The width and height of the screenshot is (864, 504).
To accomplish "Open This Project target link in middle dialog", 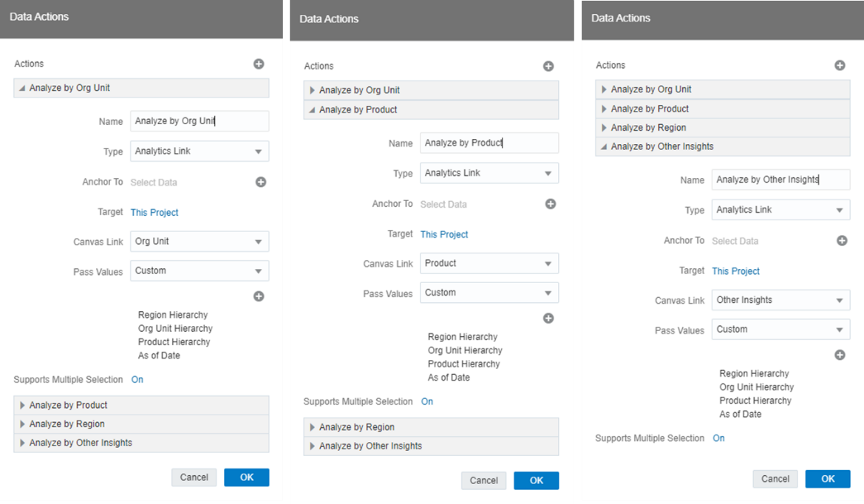I will (x=444, y=235).
